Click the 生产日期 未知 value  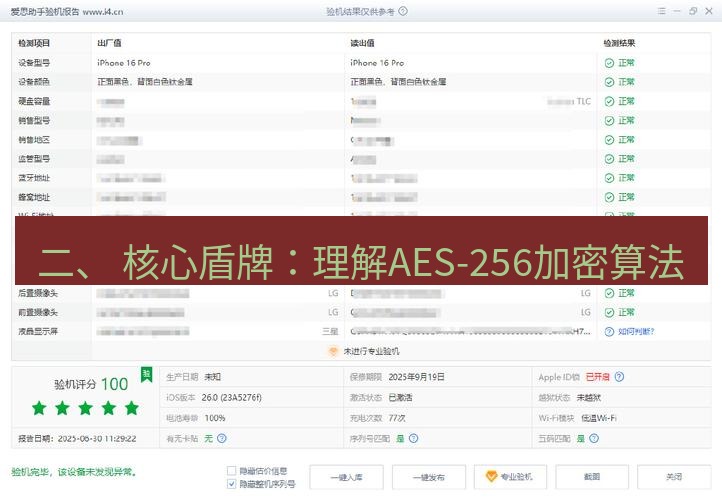213,377
